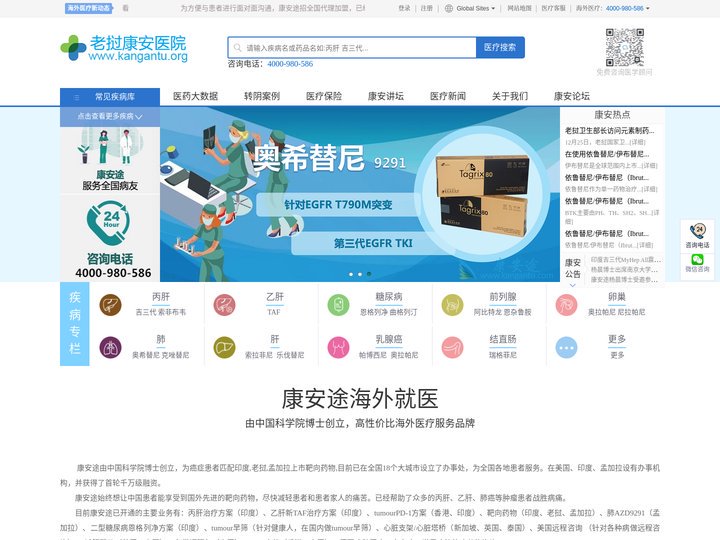Open the 常见疾病库 menu
Image resolution: width=720 pixels, height=540 pixels.
coord(110,97)
